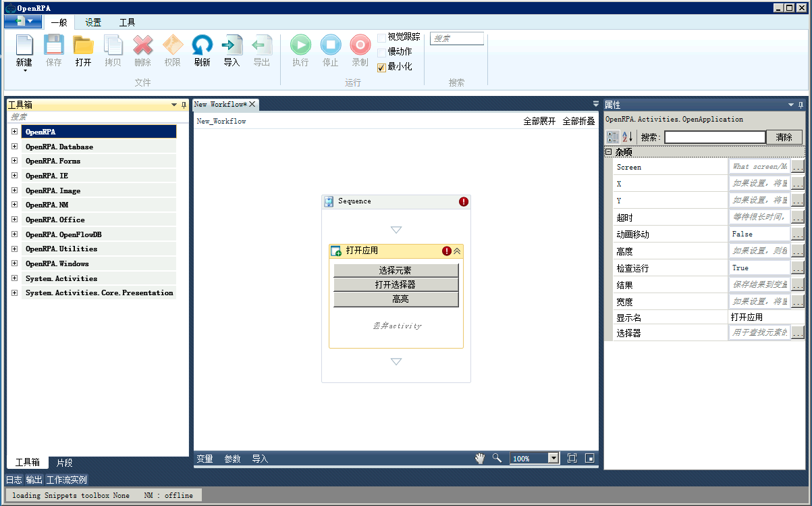The height and width of the screenshot is (506, 812).
Task: Enable the 慢动作 checkbox
Action: tap(382, 52)
